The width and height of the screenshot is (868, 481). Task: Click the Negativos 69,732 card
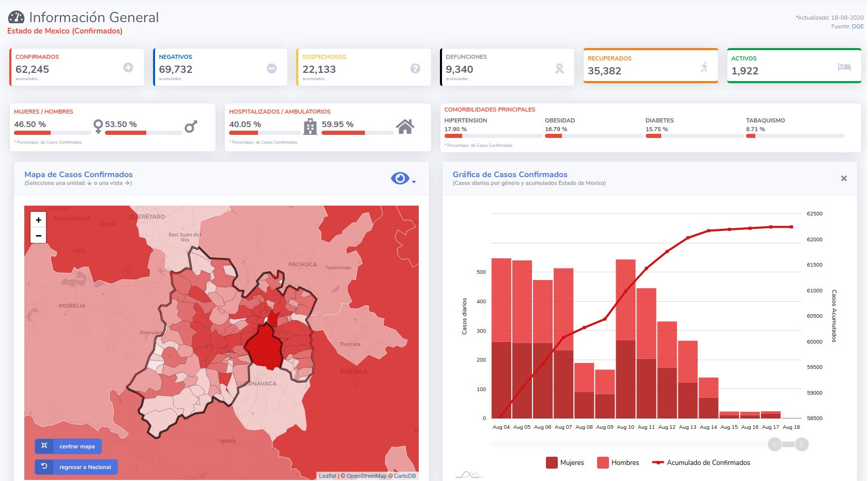(220, 67)
